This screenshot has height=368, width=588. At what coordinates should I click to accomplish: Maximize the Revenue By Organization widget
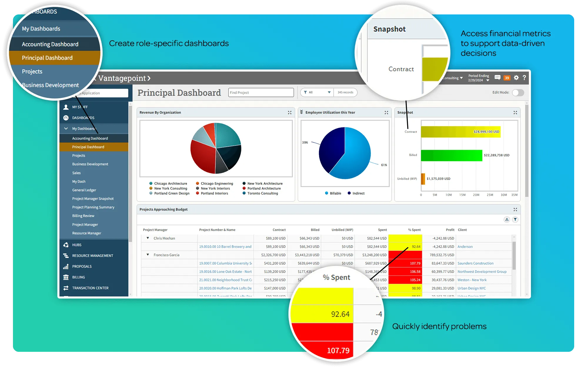[290, 112]
